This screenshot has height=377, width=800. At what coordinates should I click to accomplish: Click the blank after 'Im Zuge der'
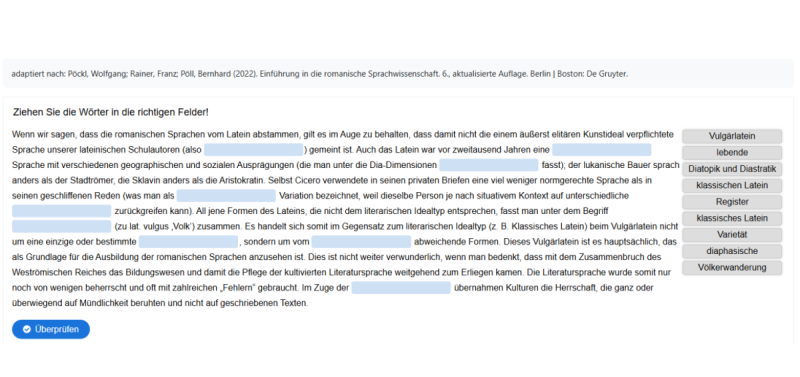click(x=401, y=288)
